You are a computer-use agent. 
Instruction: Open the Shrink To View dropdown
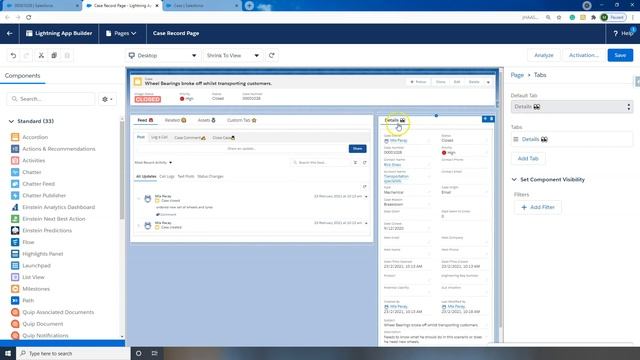(x=233, y=55)
